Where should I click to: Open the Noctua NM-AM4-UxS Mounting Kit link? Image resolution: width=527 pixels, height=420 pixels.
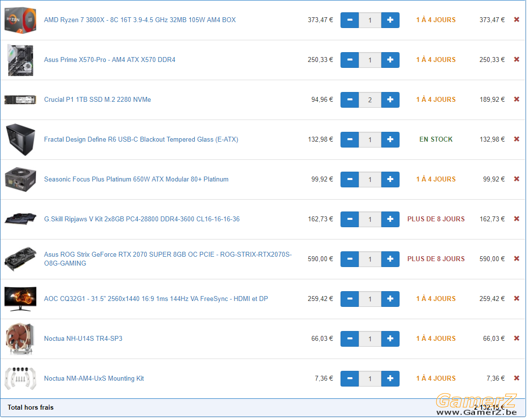click(x=94, y=378)
